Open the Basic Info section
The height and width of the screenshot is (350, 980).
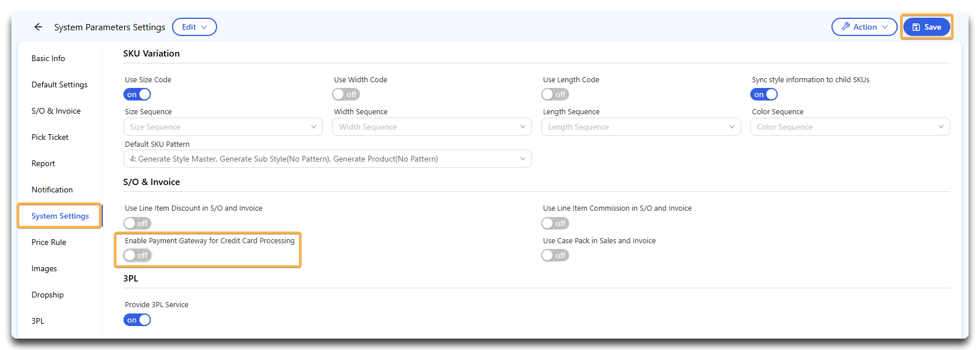48,58
